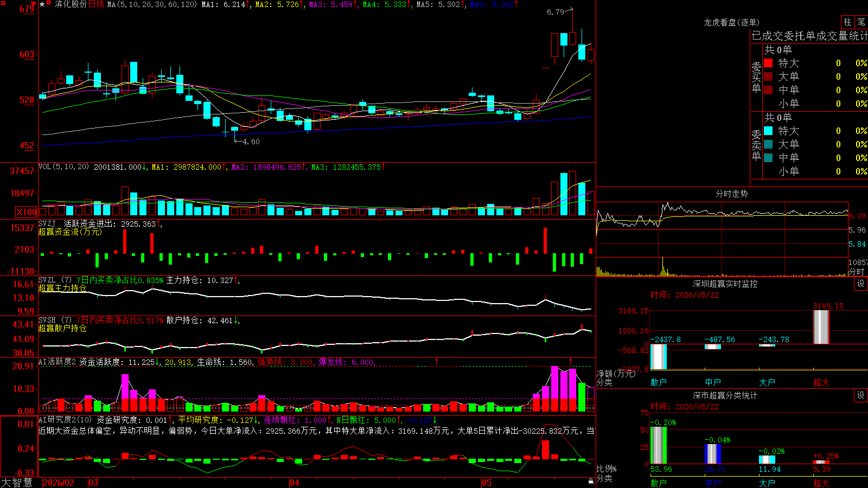Click the dark red 中单 buy-order swatch

pyautogui.click(x=768, y=89)
